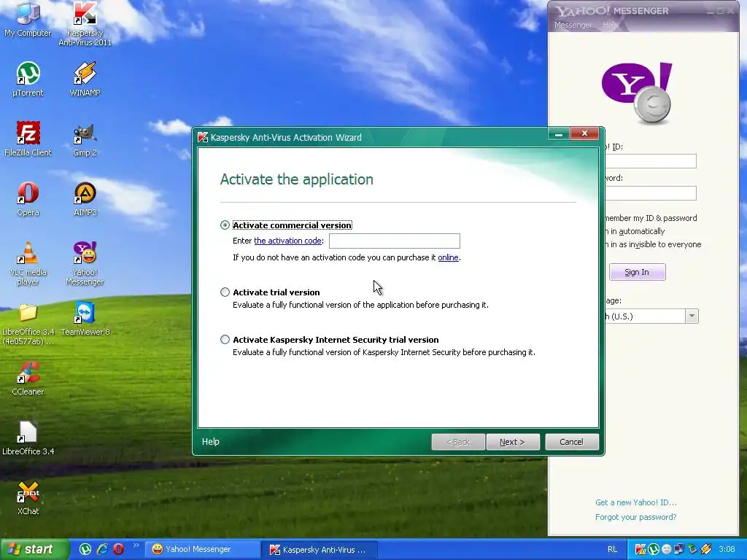Open the Windows start menu
Viewport: 747px width, 560px height.
tap(34, 550)
